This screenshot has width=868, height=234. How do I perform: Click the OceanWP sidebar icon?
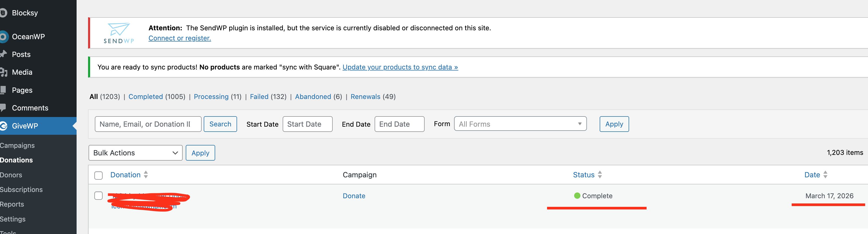4,37
